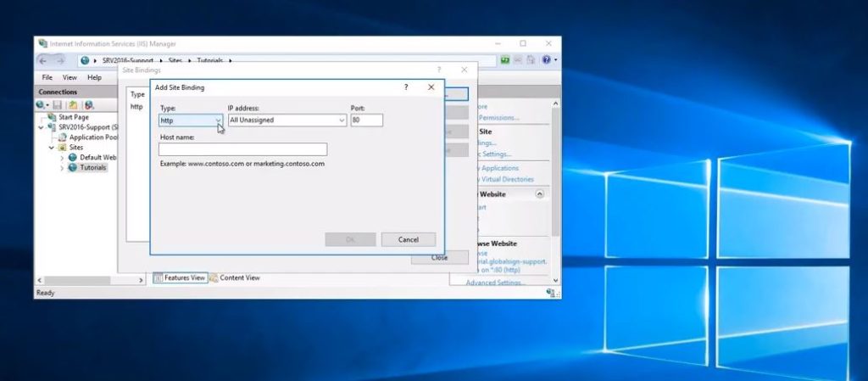
Task: Select the Tutorials site in the tree
Action: click(x=92, y=167)
